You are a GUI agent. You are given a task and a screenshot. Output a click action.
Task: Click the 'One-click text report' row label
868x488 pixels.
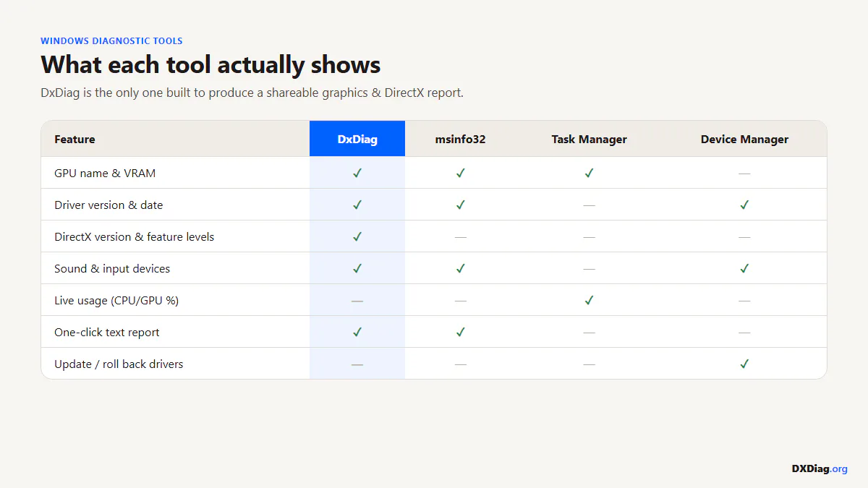pyautogui.click(x=107, y=332)
